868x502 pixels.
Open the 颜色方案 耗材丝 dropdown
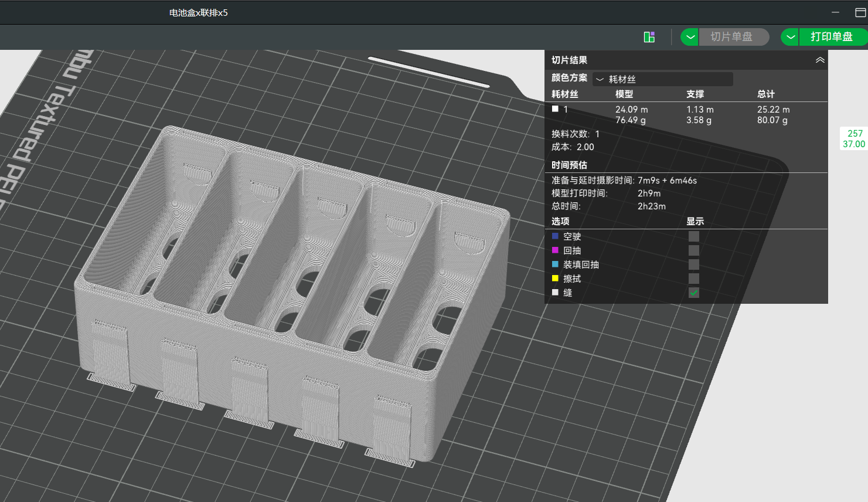click(x=663, y=79)
